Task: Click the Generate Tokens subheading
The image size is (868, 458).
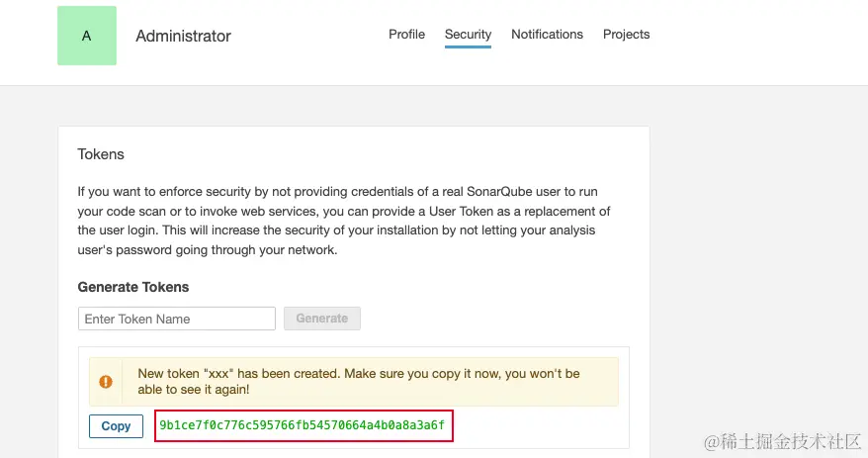Action: click(x=133, y=287)
